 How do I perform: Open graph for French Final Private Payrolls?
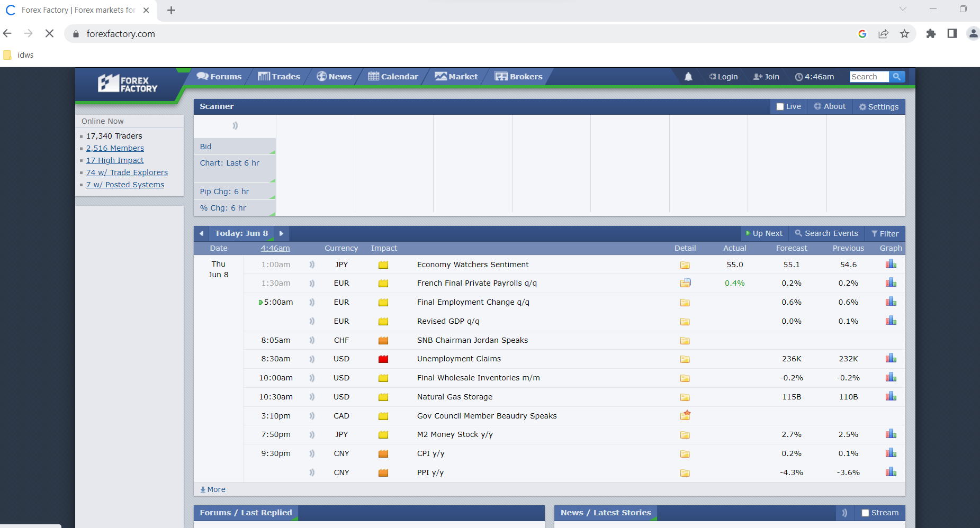(x=891, y=283)
